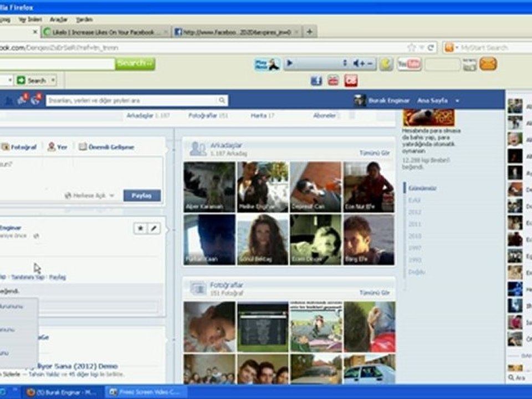Screen dimensions: 532x399
Task: Open the Yardım menu
Action: pyautogui.click(x=84, y=20)
